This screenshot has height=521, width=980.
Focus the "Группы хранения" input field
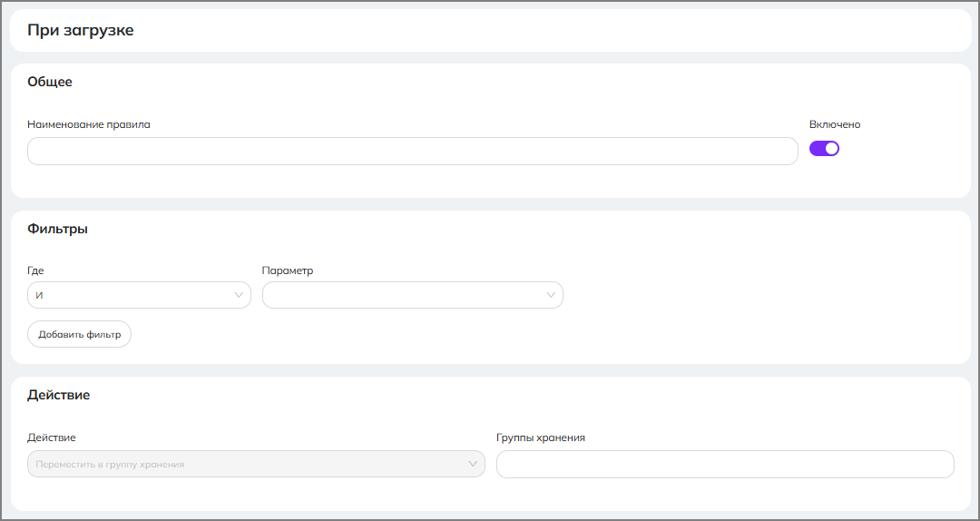pyautogui.click(x=725, y=464)
